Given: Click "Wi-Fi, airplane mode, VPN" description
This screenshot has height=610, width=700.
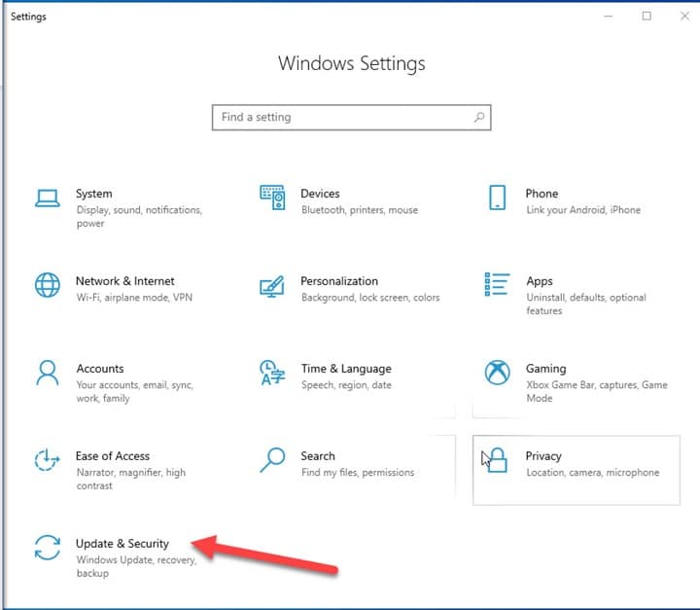Looking at the screenshot, I should pos(134,298).
